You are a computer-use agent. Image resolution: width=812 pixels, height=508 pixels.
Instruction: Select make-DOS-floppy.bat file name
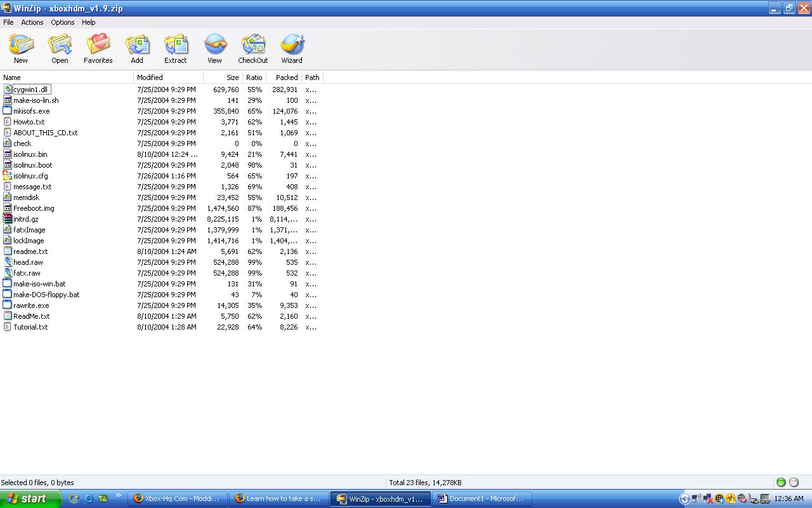coord(46,295)
